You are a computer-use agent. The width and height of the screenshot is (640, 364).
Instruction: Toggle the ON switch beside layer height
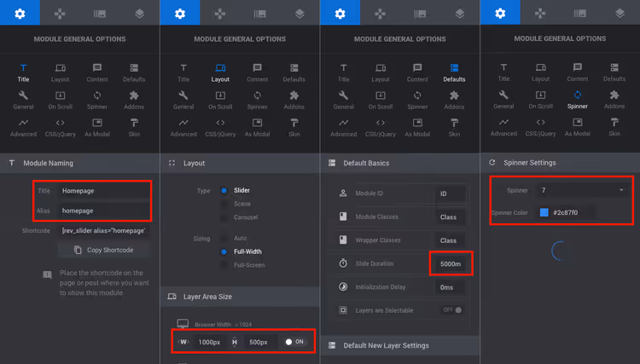(x=294, y=342)
